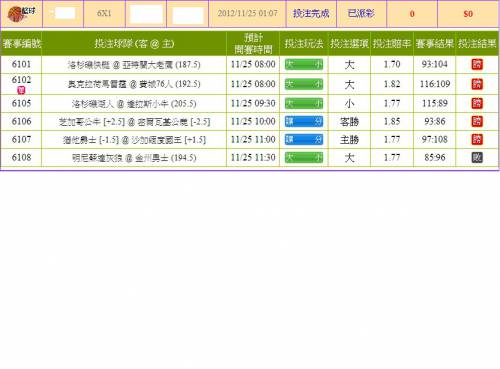Click the green 大小 badge for match 6108
Viewport: 500px width, 369px height.
pos(304,157)
